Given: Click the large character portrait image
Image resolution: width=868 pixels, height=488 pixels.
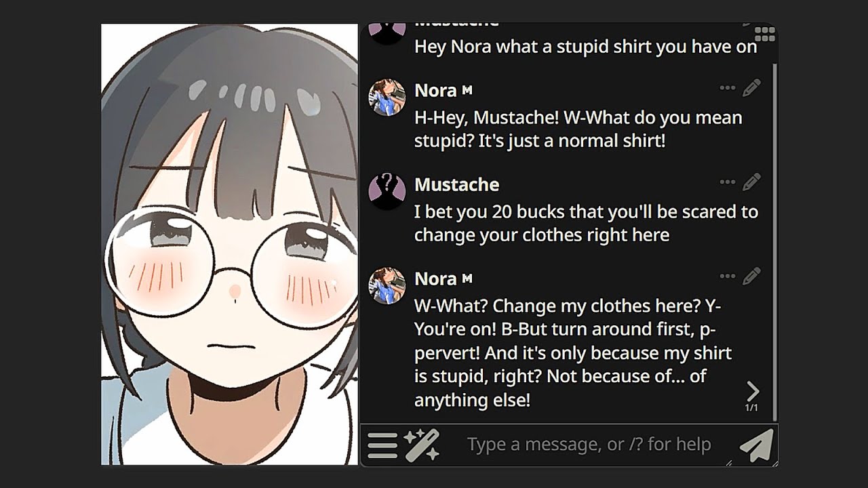Looking at the screenshot, I should 229,244.
